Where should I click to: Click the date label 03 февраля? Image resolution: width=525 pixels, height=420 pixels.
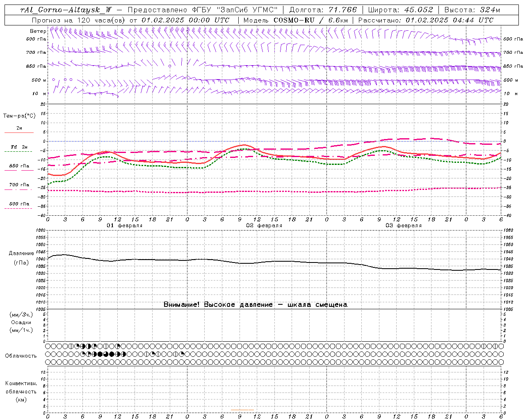404,226
